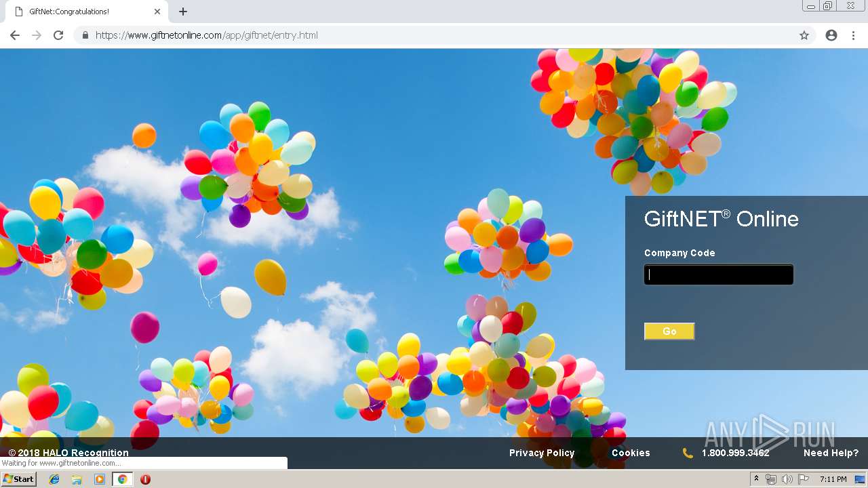
Task: Click the red stop-sign taskbar icon
Action: pos(145,479)
